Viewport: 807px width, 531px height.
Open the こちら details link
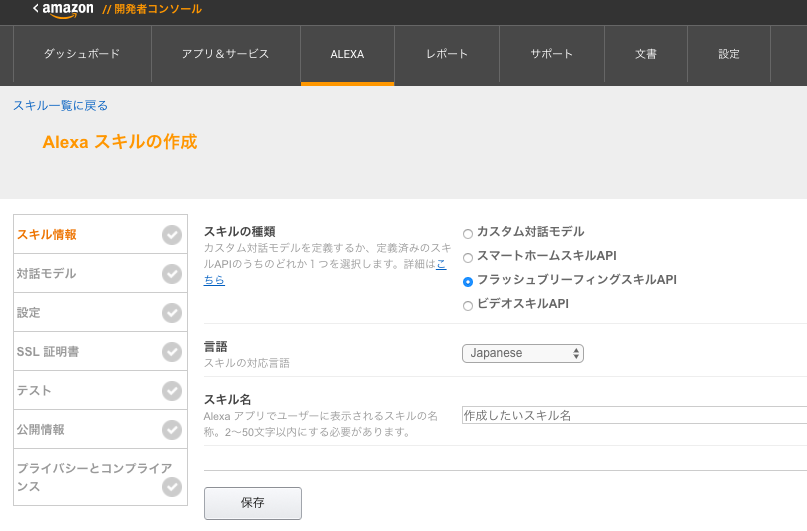[214, 280]
